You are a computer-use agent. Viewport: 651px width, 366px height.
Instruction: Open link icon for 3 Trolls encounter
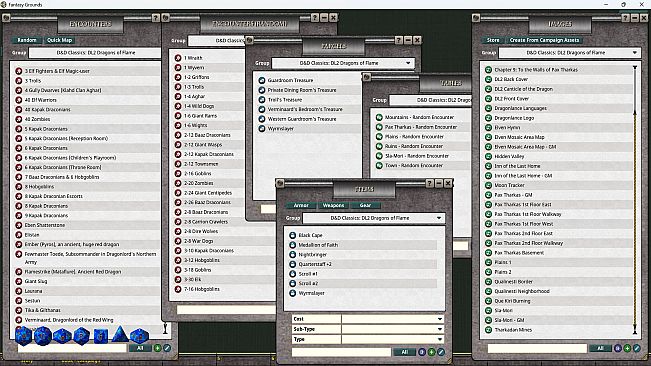[x=19, y=81]
